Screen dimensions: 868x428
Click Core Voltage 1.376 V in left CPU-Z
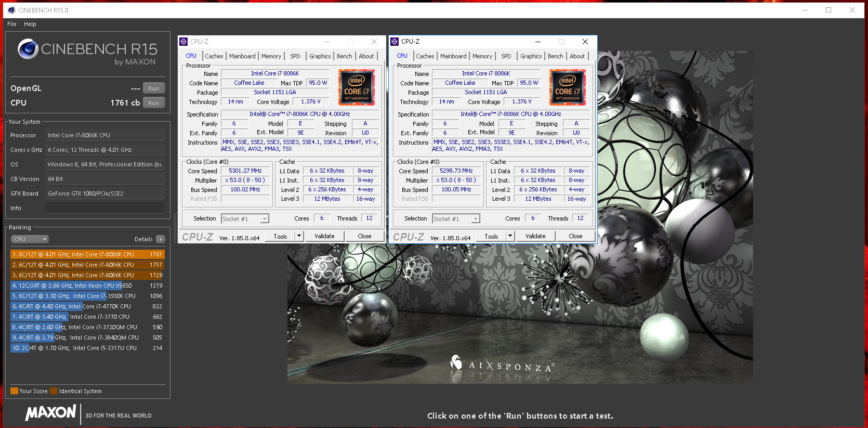tap(311, 102)
